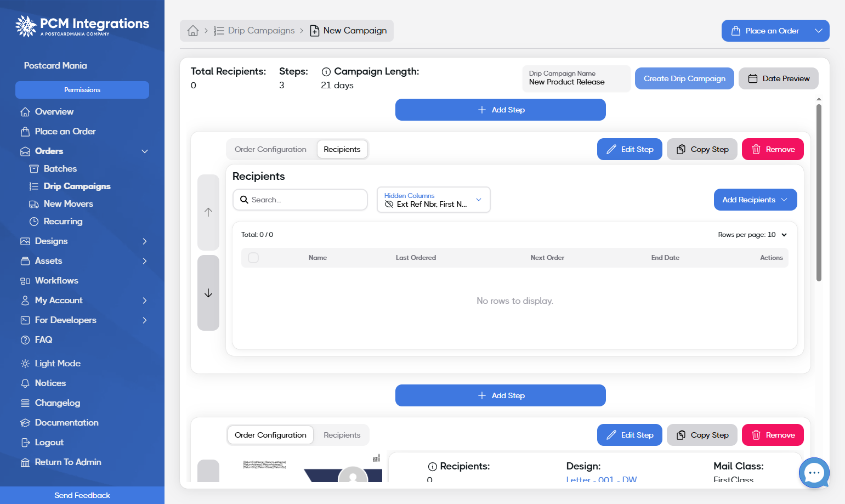Open Date Preview
Viewport: 845px width, 504px height.
click(779, 78)
